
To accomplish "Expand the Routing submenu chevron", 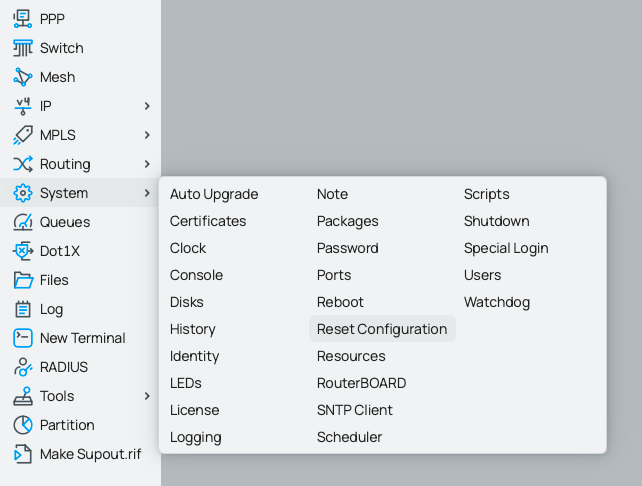I will point(147,164).
